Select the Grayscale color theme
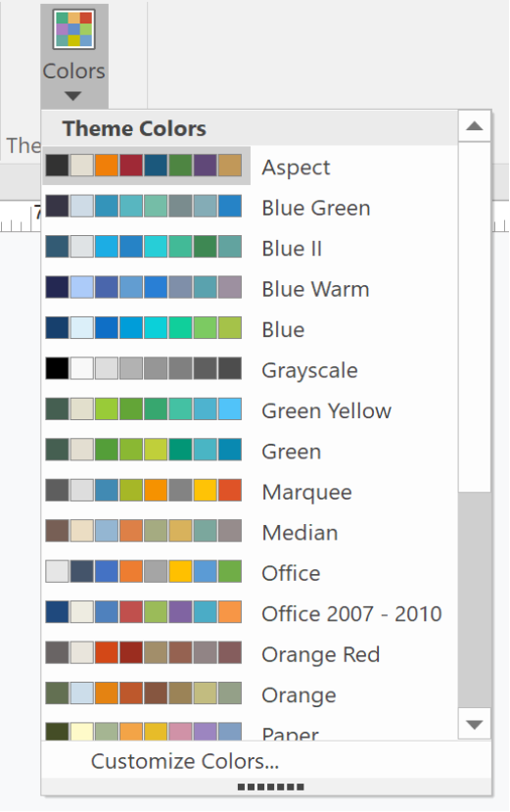The image size is (510, 812). point(250,369)
